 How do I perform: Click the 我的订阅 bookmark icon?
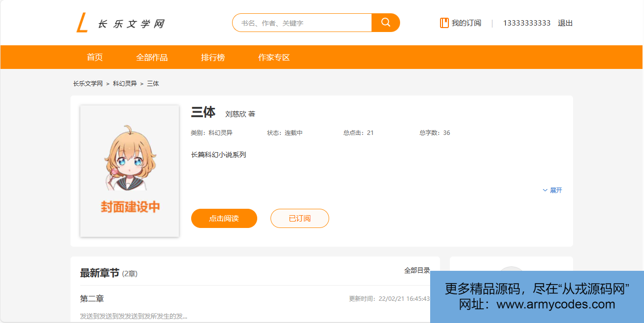click(444, 23)
